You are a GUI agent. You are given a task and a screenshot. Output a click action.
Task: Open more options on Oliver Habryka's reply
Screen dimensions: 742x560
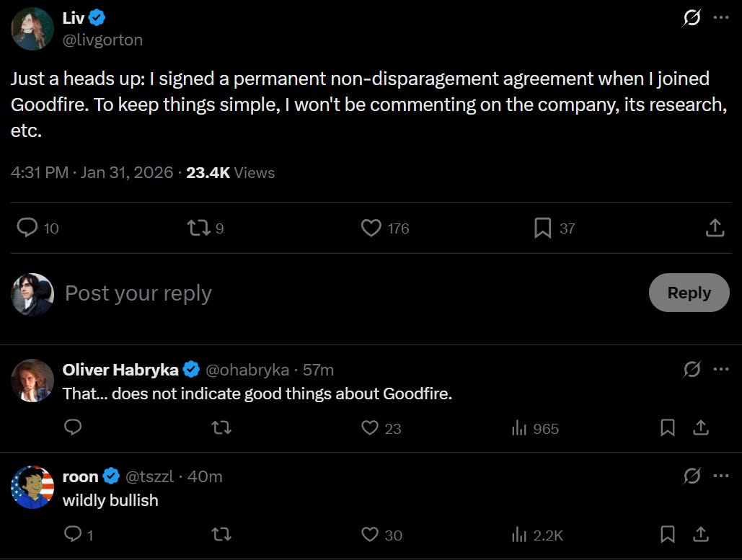[x=720, y=370]
